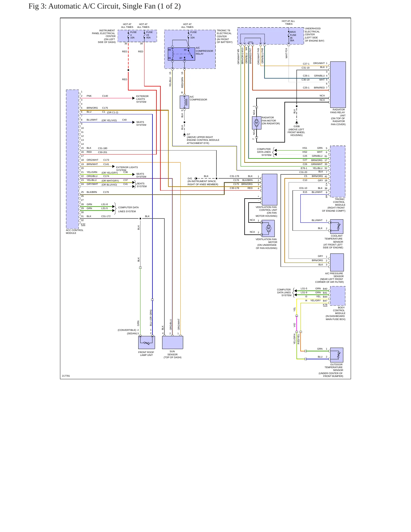411x532 pixels.
Task: Click the 'WHT F24' vertical wire label
Action: click(286, 53)
